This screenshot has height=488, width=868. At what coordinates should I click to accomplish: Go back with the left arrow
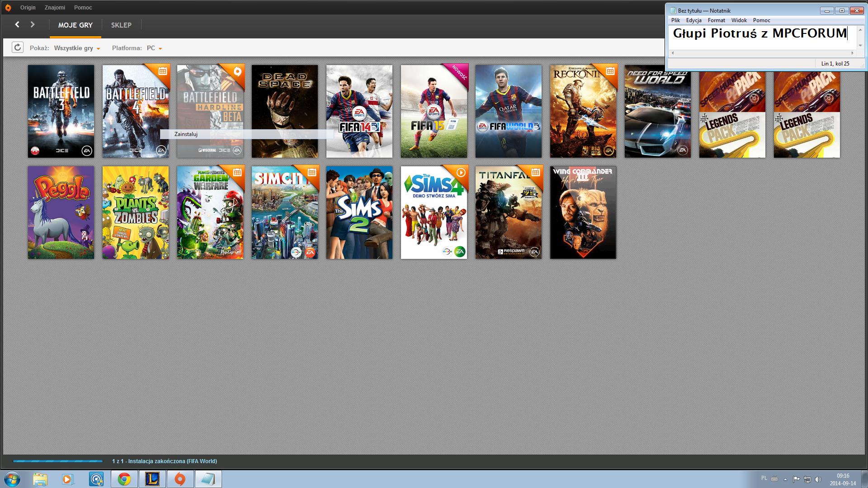[x=17, y=24]
